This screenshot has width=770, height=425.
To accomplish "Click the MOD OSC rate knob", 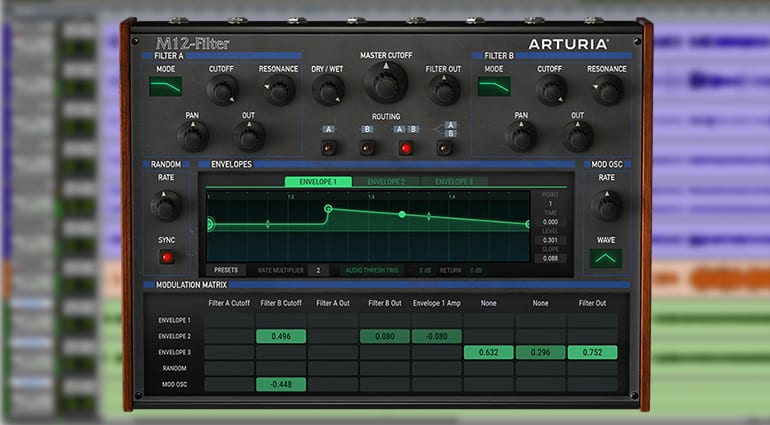I will [x=606, y=205].
